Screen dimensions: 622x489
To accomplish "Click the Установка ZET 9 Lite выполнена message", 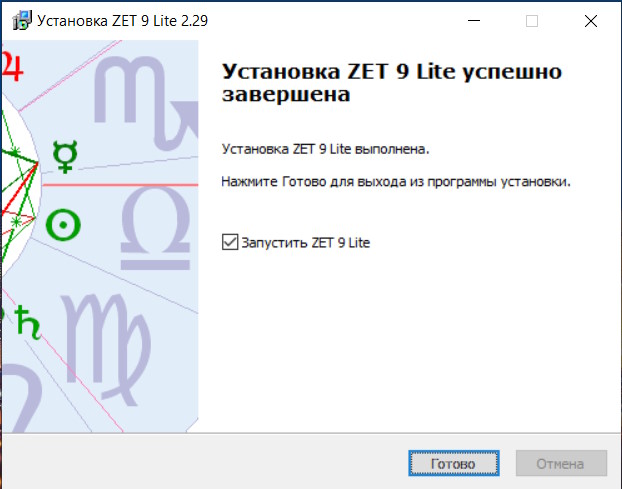I will tap(324, 149).
